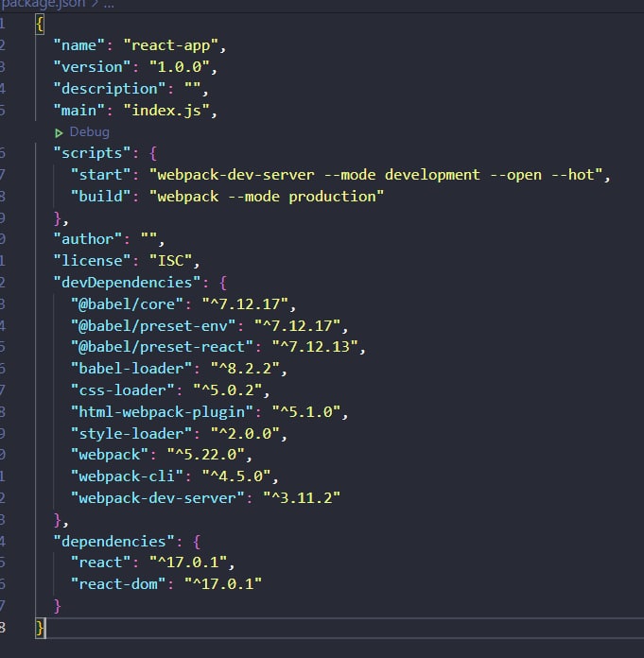Click the webpack-dev-server start command string
The height and width of the screenshot is (658, 644).
(376, 175)
